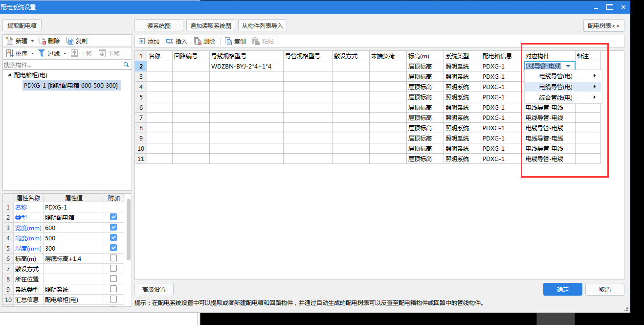Uncheck the 附加 checkbox for 名称
Screen dimensions: 644x325
(114, 207)
